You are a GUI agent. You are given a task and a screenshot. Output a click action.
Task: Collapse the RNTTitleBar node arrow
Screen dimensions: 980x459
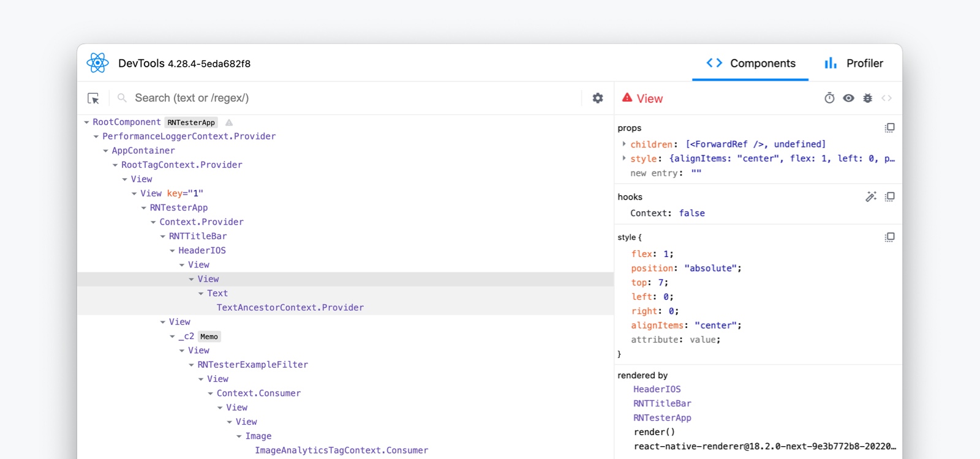tap(163, 236)
